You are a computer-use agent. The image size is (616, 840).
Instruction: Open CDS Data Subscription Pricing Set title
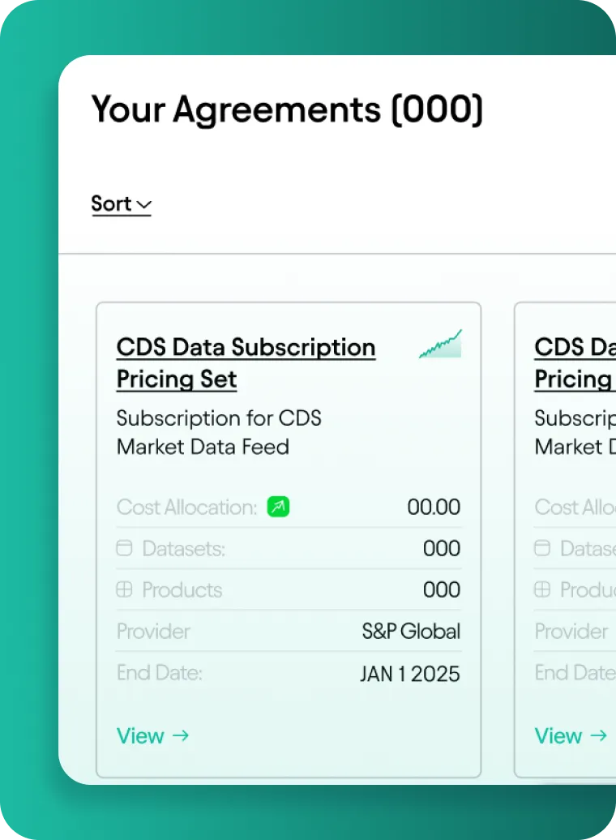(246, 363)
